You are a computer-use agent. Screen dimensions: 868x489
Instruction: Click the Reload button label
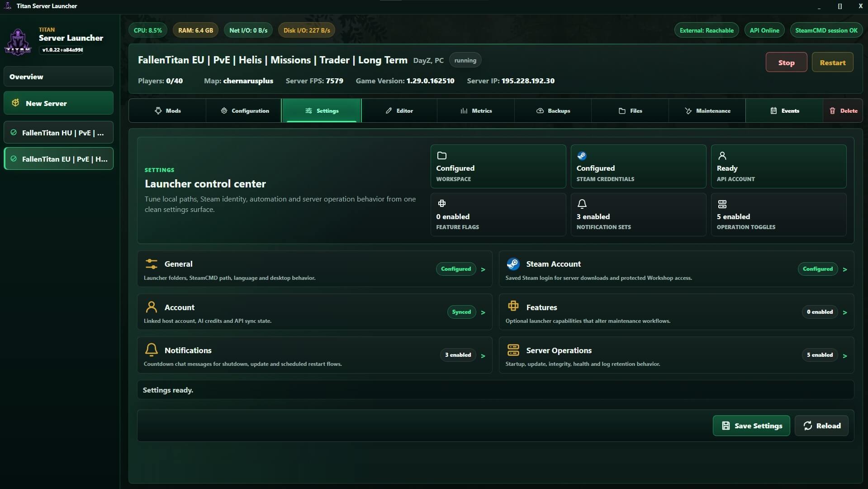pos(828,426)
